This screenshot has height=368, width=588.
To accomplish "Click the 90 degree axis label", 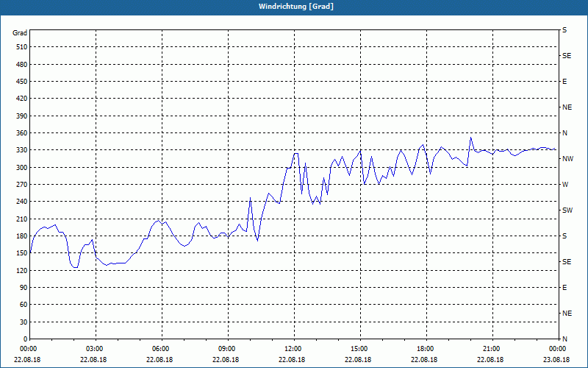I will pos(24,287).
